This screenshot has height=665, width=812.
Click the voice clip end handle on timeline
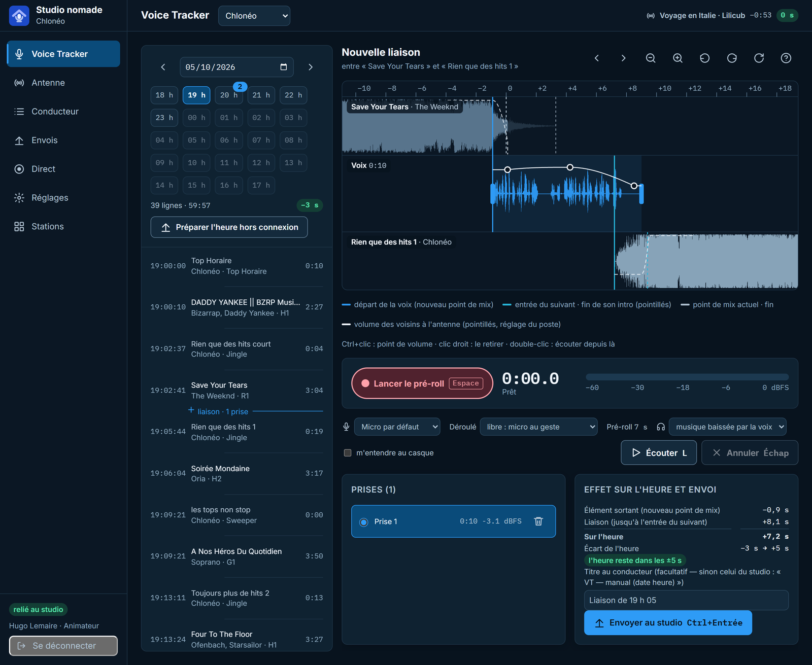pyautogui.click(x=641, y=194)
